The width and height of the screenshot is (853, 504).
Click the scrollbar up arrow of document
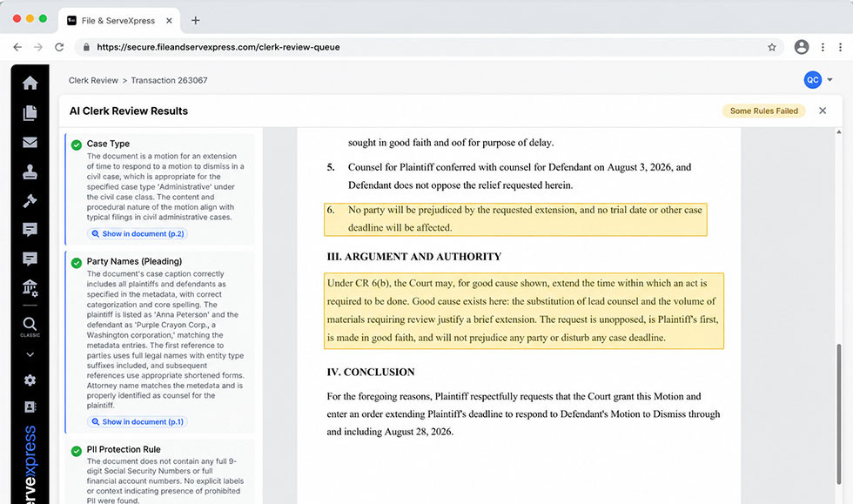click(839, 131)
